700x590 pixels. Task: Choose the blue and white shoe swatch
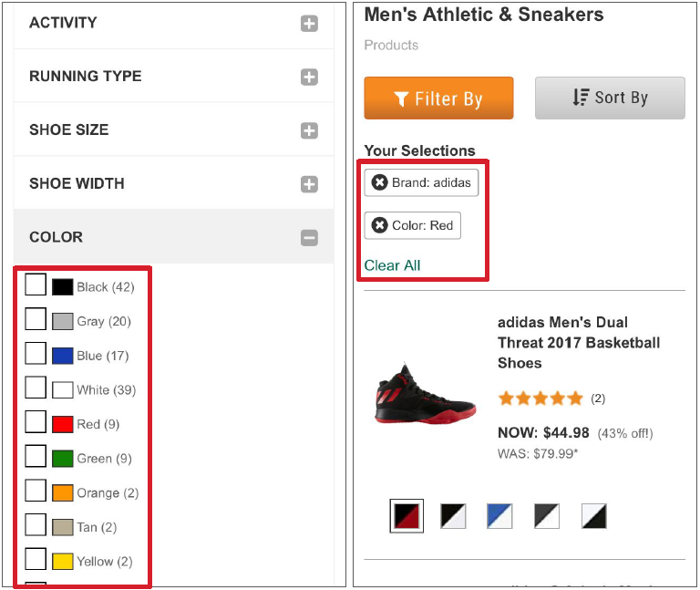coord(499,516)
